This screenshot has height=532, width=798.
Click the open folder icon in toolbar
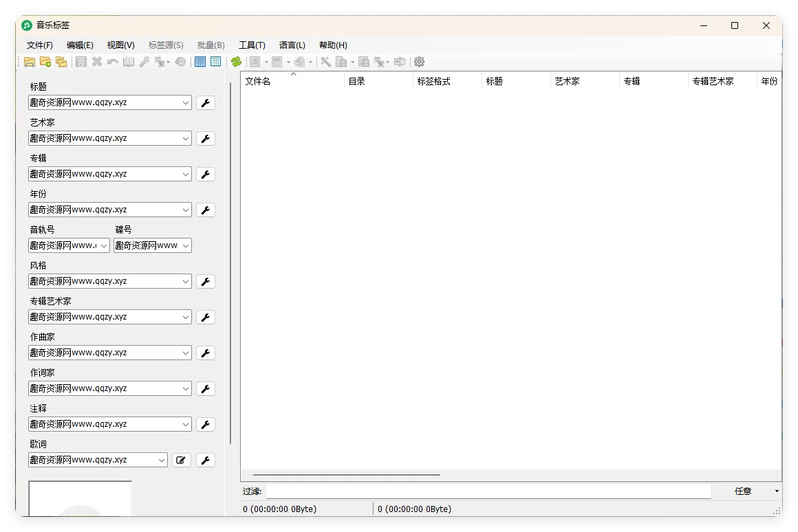coord(30,62)
